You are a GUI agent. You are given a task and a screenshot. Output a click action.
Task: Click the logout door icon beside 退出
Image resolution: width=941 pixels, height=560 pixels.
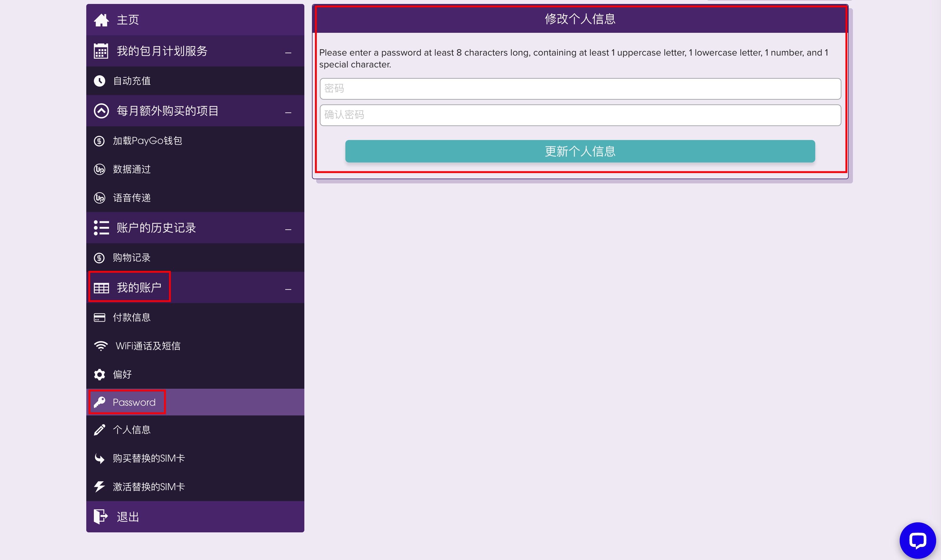[101, 517]
